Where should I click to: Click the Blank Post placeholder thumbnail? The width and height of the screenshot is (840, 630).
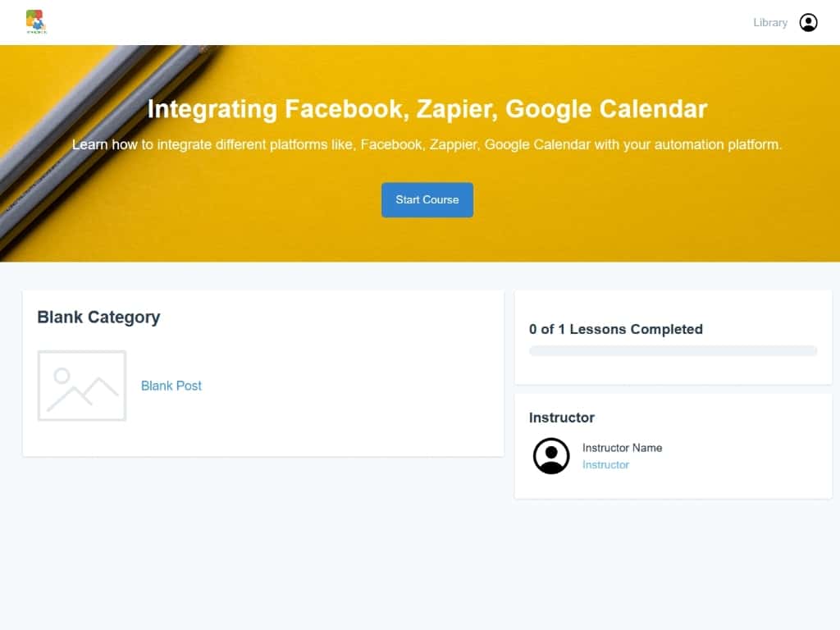click(82, 386)
